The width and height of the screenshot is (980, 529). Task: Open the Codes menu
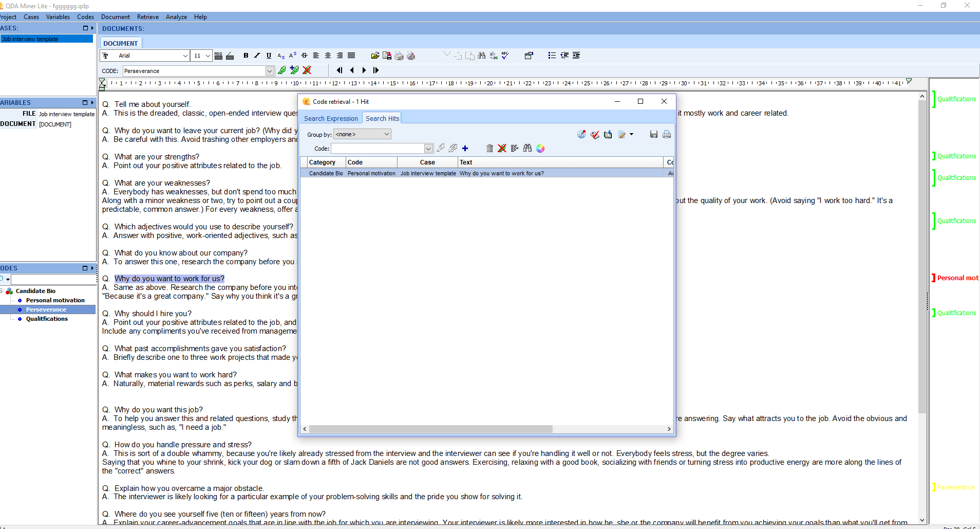pyautogui.click(x=85, y=17)
